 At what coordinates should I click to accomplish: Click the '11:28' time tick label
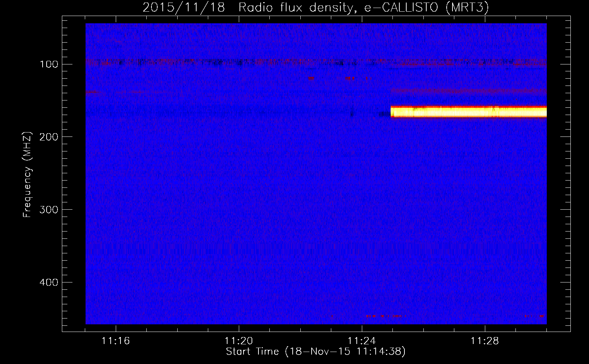tap(485, 341)
